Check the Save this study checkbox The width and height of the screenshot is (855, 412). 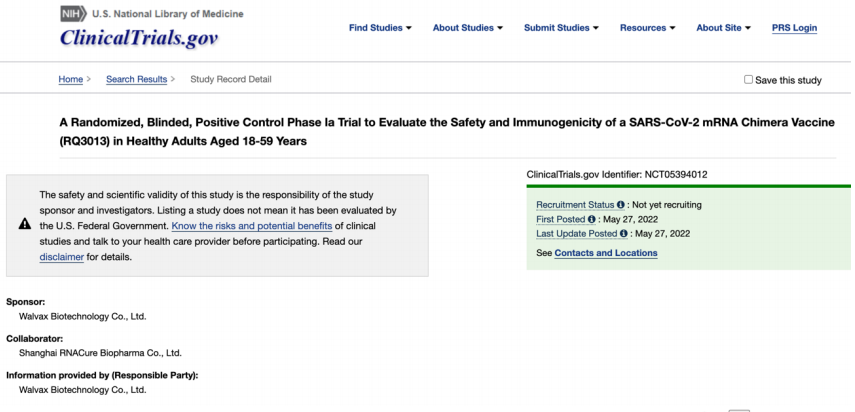(749, 80)
